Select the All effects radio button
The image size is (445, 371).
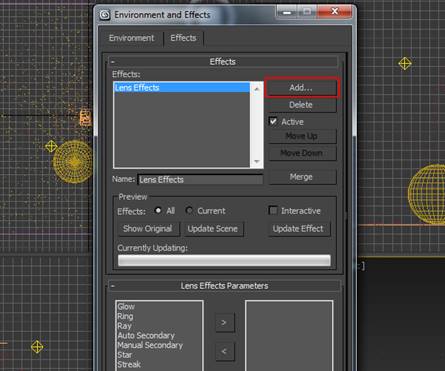(x=158, y=210)
